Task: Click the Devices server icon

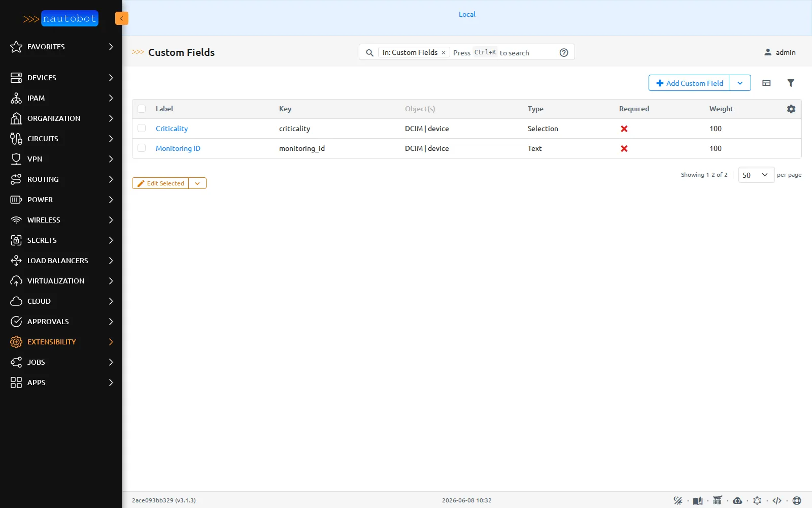Action: (16, 78)
